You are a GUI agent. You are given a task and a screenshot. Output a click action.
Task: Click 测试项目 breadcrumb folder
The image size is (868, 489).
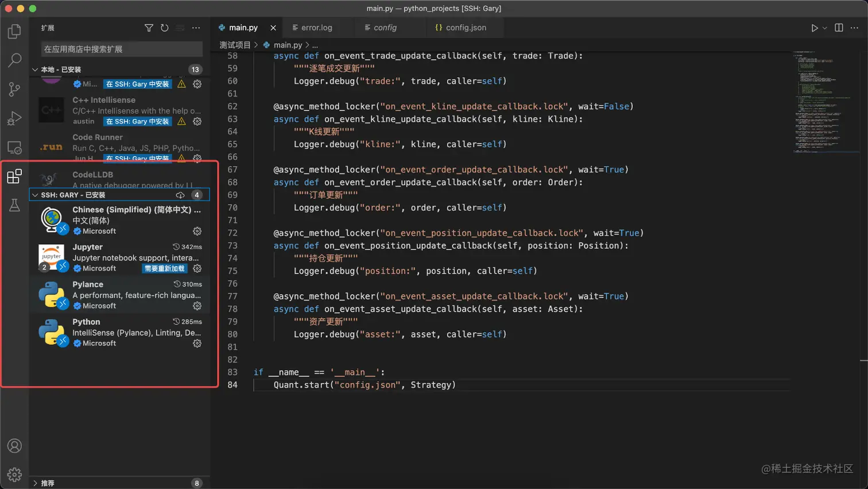click(x=235, y=45)
